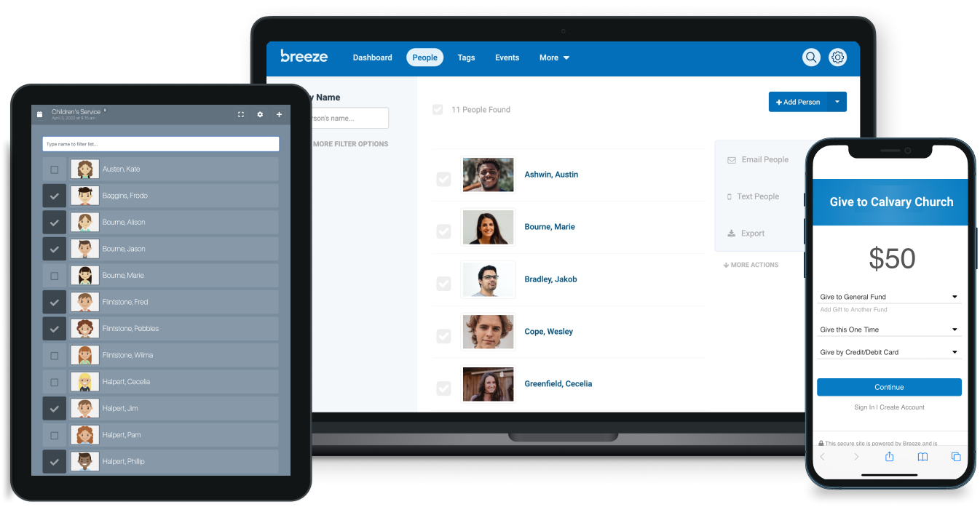
Task: Click person's name search field on laptop
Action: 349,119
